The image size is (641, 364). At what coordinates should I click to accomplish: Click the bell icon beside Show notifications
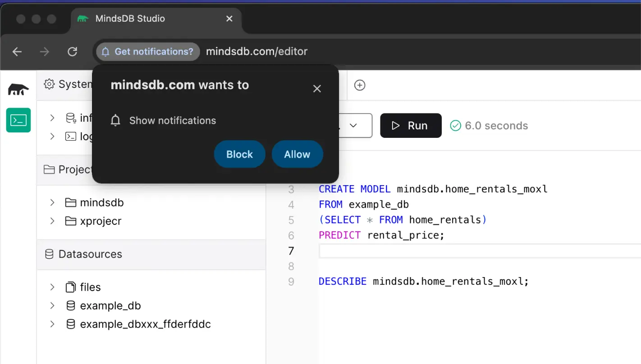[x=116, y=121]
